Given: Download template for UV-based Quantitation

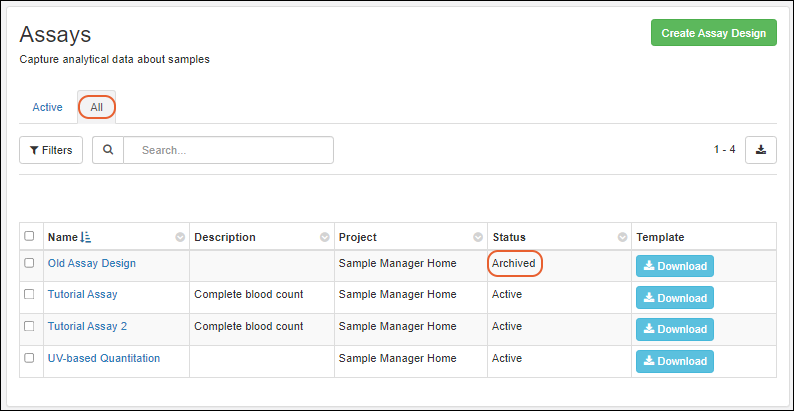Looking at the screenshot, I should [675, 361].
